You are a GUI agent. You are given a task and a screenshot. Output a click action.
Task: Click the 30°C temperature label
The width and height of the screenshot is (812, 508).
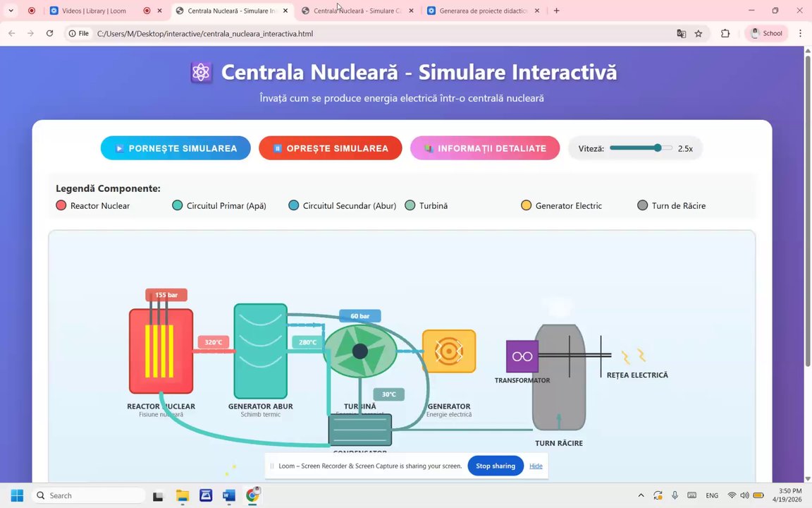tap(389, 394)
